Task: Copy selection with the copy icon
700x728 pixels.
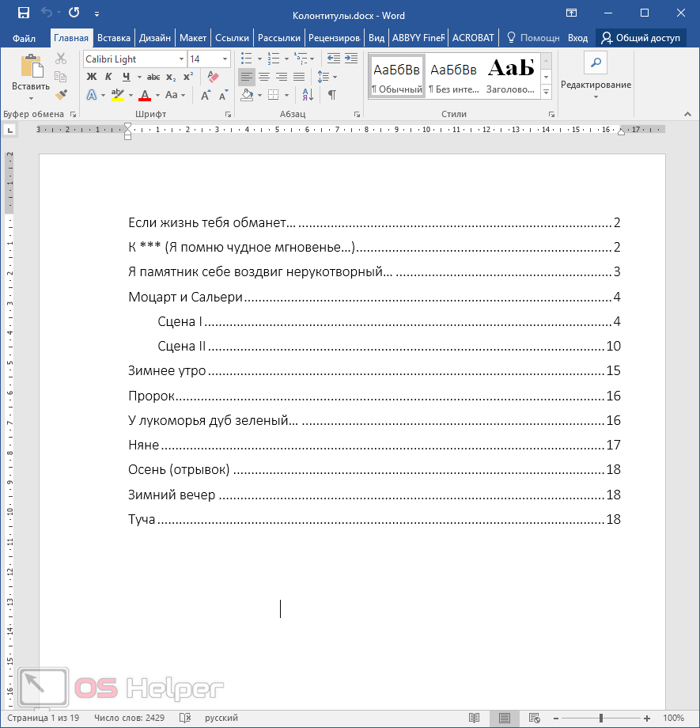Action: pos(61,76)
